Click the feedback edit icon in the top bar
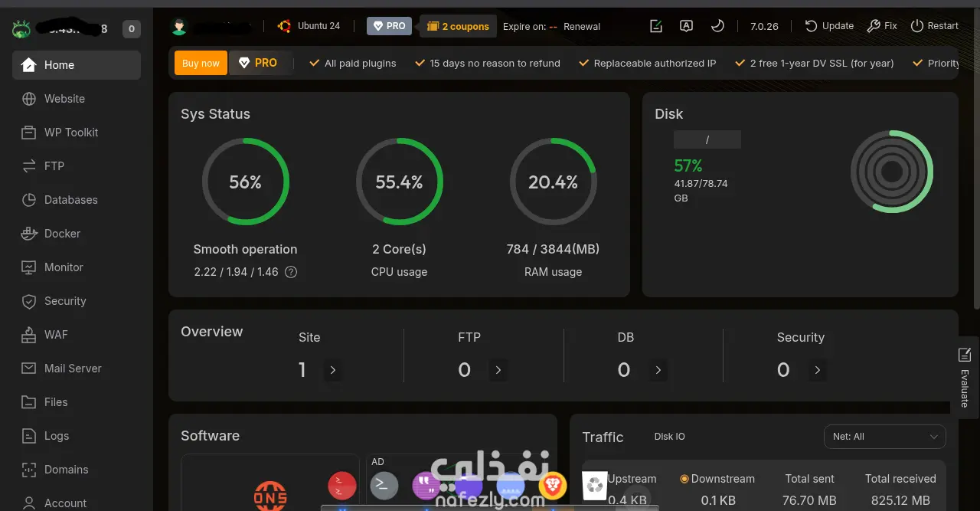This screenshot has width=980, height=511. coord(656,26)
